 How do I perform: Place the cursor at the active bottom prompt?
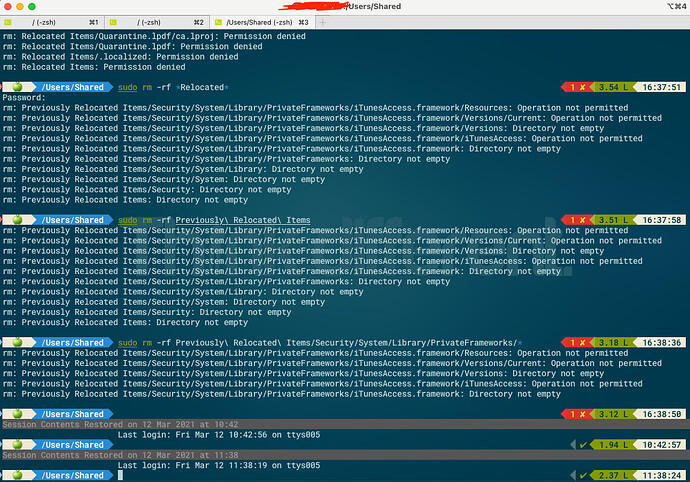click(x=119, y=475)
